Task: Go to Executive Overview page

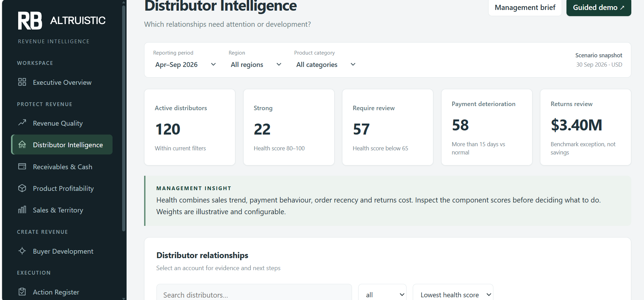Action: tap(62, 82)
